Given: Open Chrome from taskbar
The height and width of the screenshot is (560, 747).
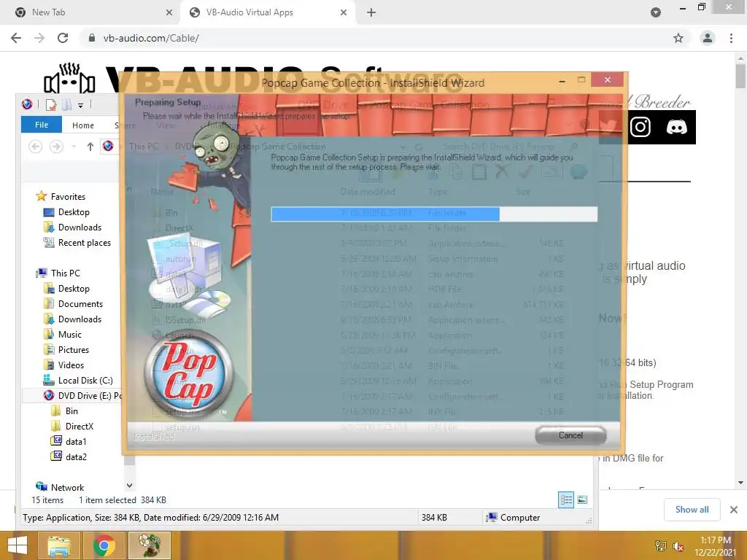Looking at the screenshot, I should [x=104, y=545].
